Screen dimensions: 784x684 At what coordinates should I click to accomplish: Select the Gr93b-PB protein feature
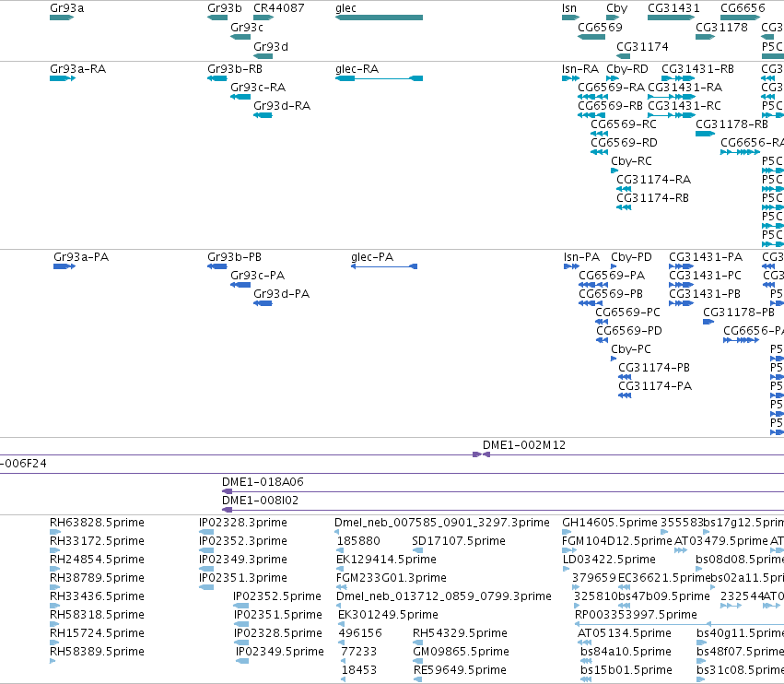[217, 266]
